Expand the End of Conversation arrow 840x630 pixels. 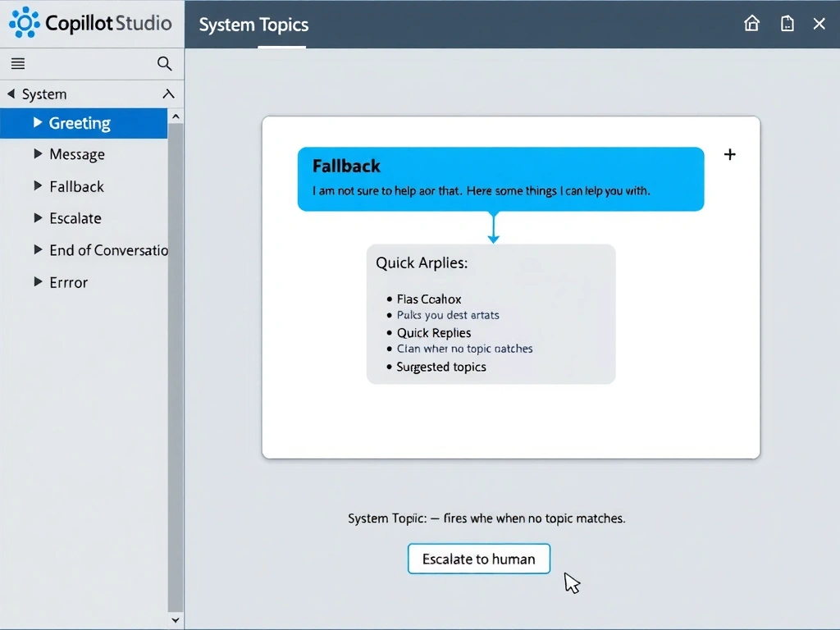click(38, 249)
